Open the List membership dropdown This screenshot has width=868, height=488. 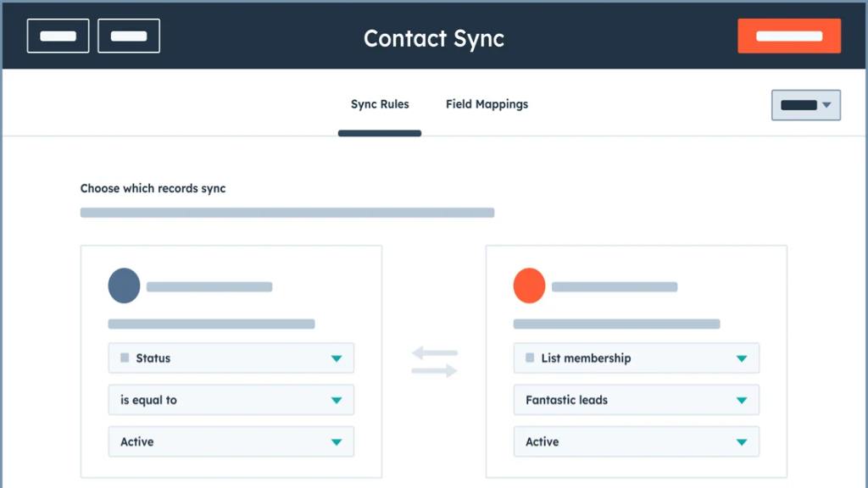(636, 358)
